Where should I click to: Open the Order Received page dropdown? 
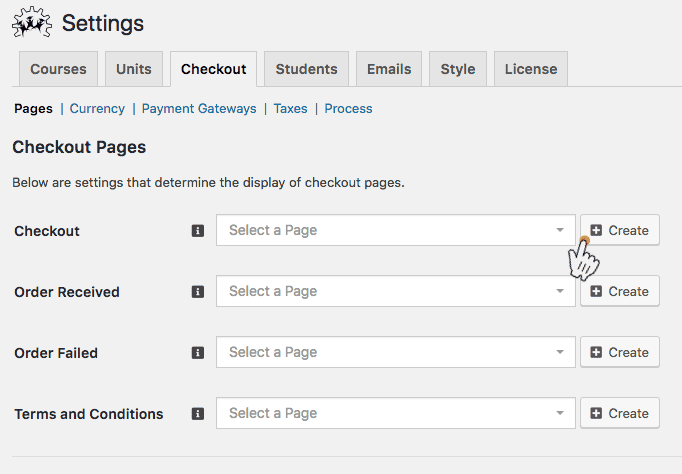396,291
